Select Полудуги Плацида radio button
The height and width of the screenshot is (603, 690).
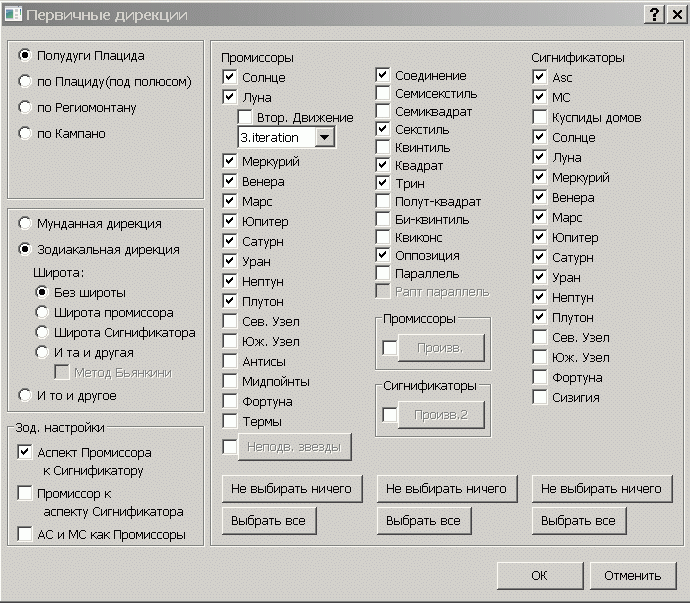25,55
